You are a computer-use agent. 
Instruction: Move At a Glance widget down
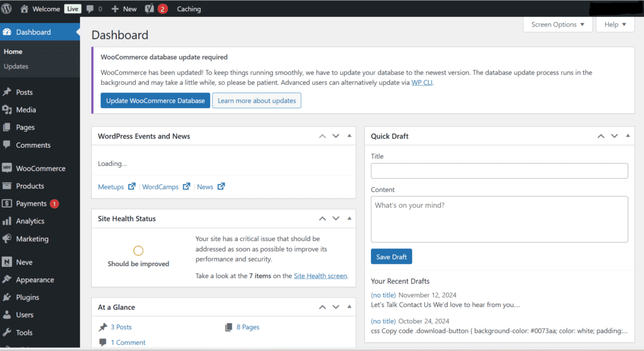coord(336,307)
